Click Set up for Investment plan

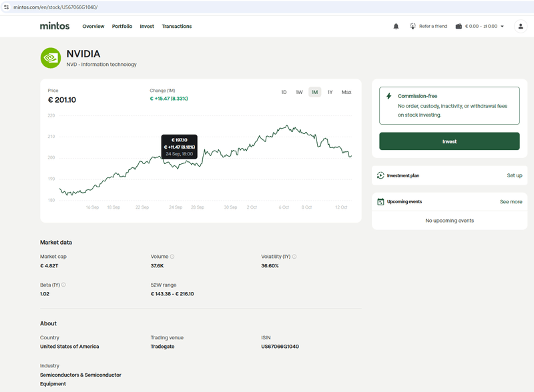514,175
